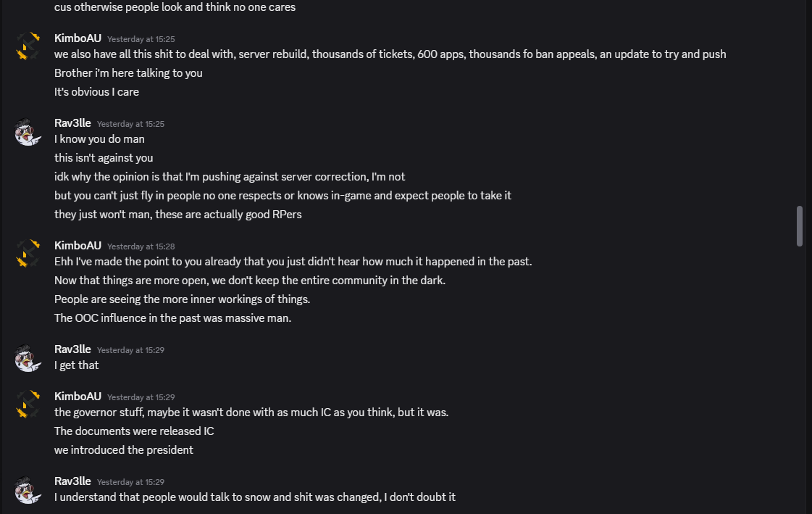812x514 pixels.
Task: Open KimboAU's profile from the 15:25 username
Action: pyautogui.click(x=78, y=38)
